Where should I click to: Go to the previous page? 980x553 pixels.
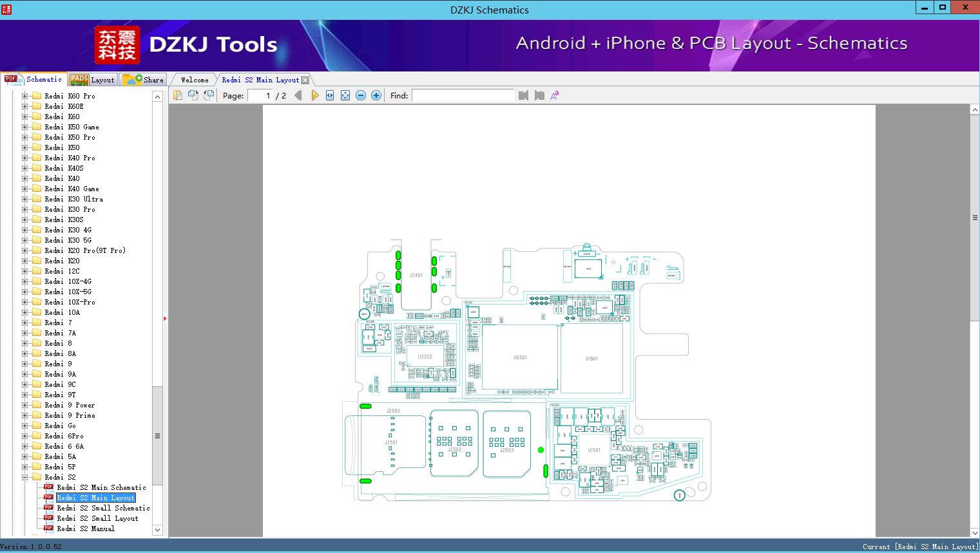[298, 95]
